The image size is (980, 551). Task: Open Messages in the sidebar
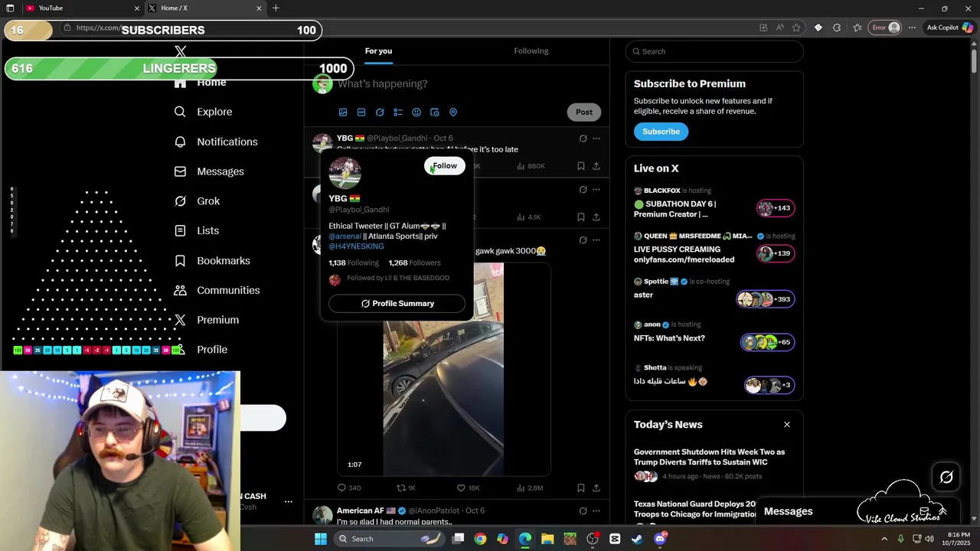[209, 171]
